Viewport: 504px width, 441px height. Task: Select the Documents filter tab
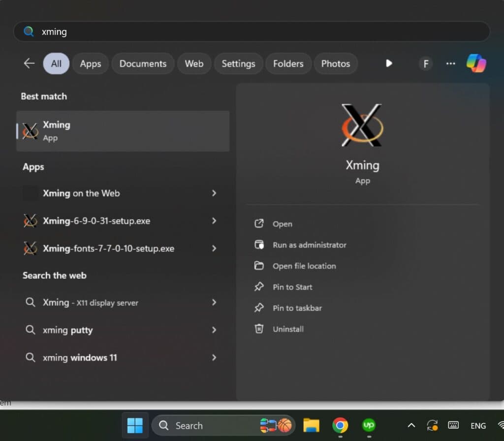[x=143, y=63]
